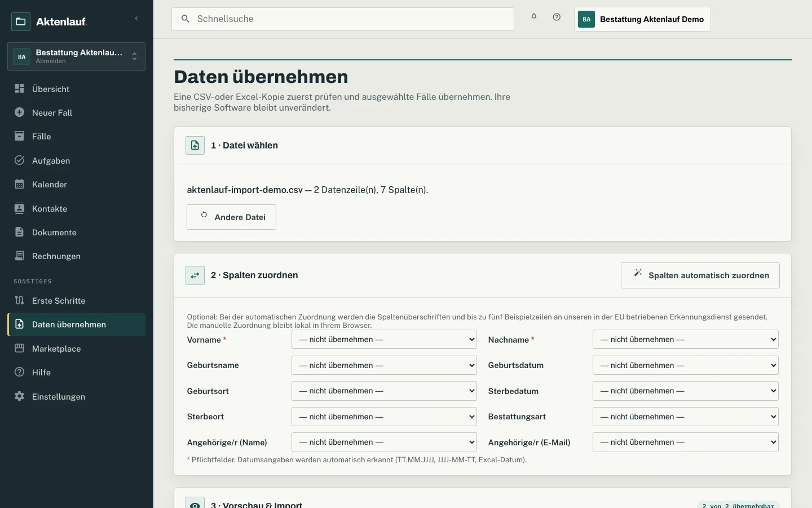Click the Aktenlauf logo folder icon
This screenshot has height=508, width=812.
pos(21,21)
